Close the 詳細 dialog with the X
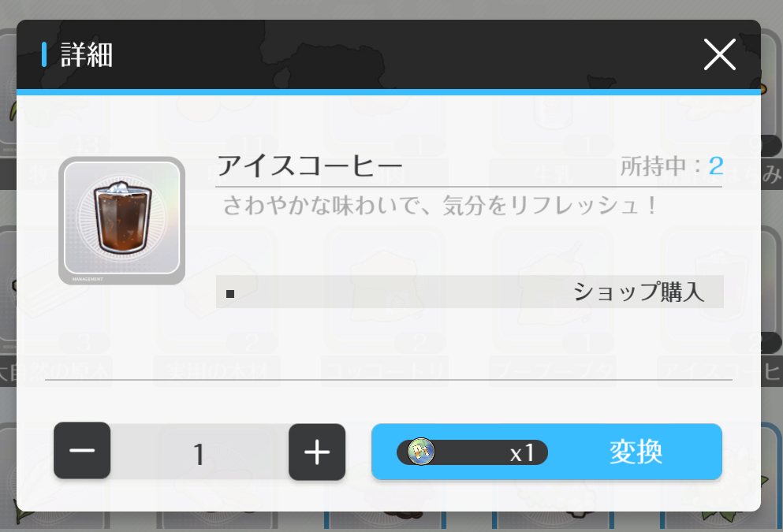The width and height of the screenshot is (783, 532). [x=720, y=54]
